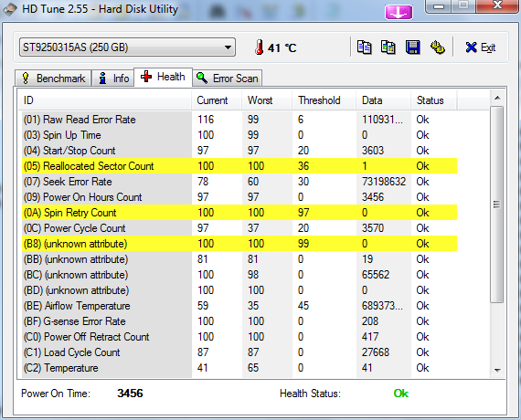This screenshot has height=420, width=521.
Task: Select the Reallocated Sector Count row
Action: (239, 165)
